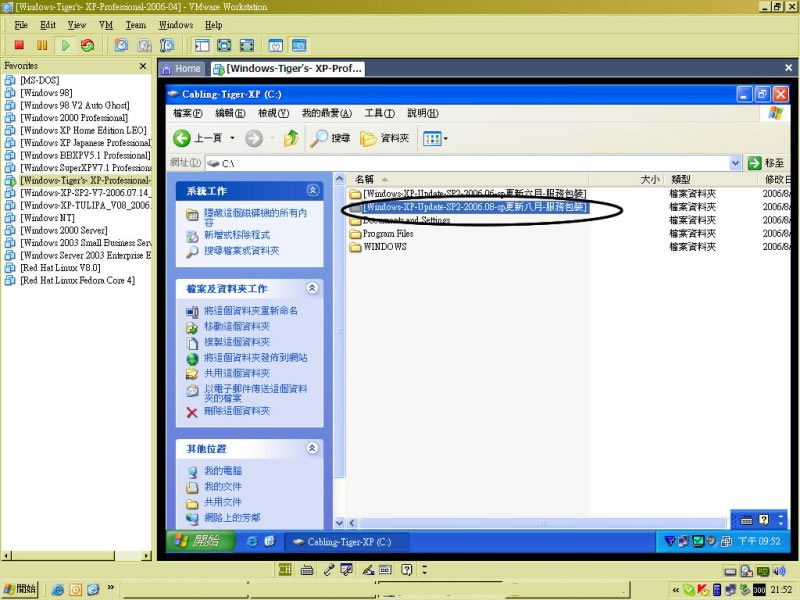
Task: Toggle the VMware sidebar view icon
Action: click(x=202, y=45)
